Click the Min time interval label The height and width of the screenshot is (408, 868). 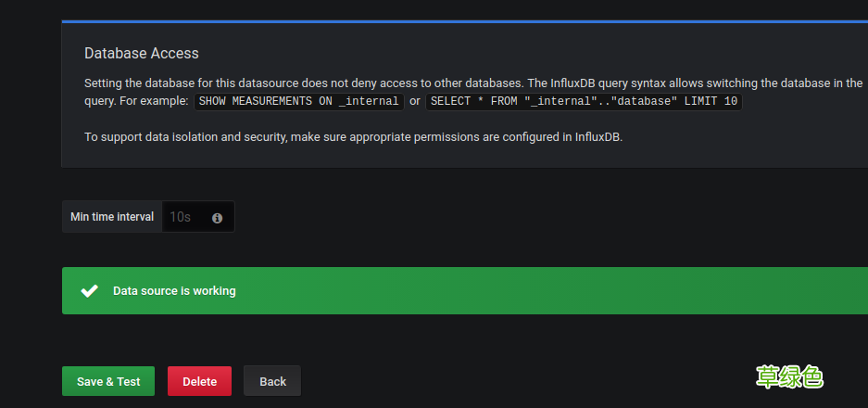(x=112, y=217)
